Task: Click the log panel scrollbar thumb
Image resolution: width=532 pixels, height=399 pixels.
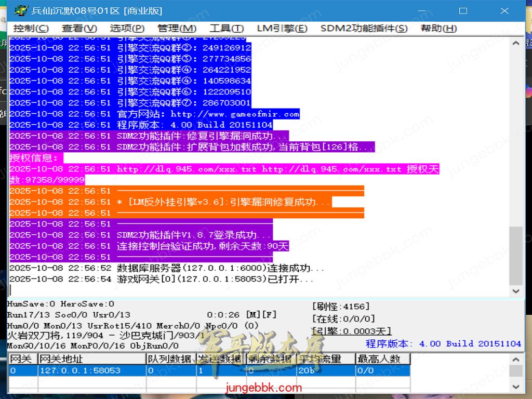Action: coord(516,256)
